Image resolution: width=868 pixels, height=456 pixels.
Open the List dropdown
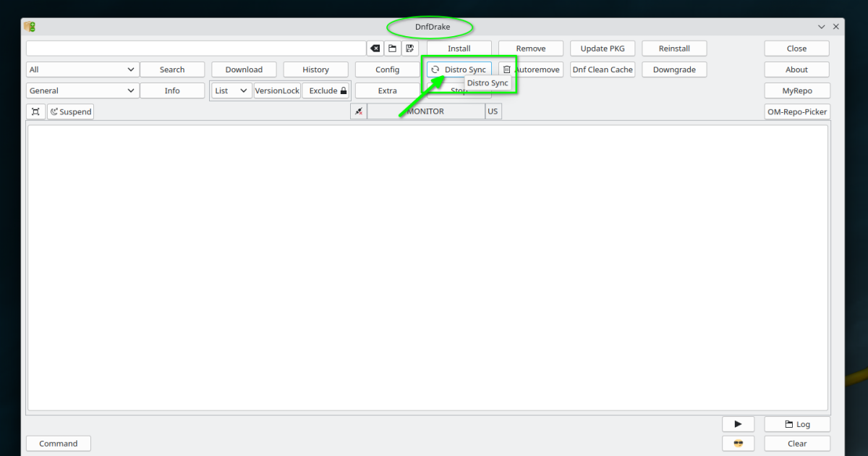(x=231, y=90)
